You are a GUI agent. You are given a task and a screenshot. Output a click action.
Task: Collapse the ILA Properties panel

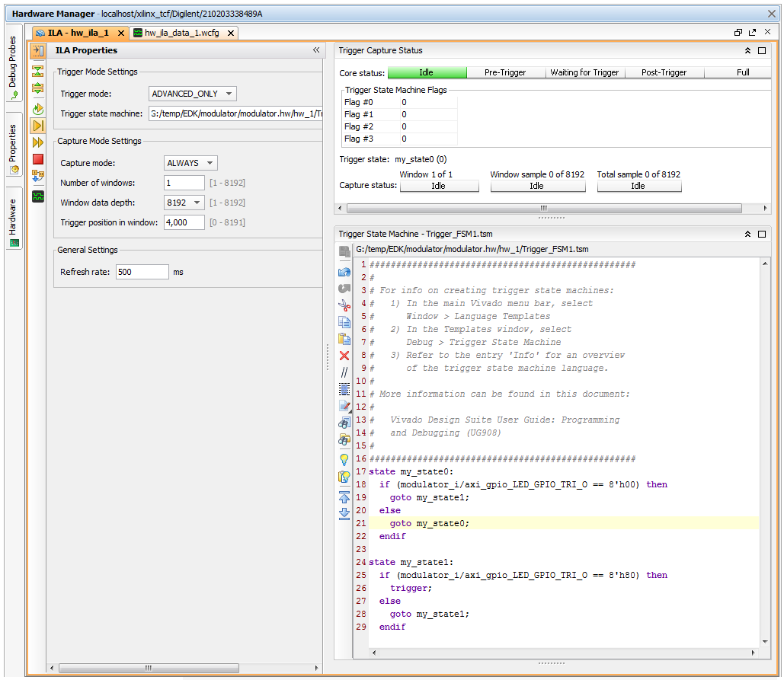click(x=316, y=50)
